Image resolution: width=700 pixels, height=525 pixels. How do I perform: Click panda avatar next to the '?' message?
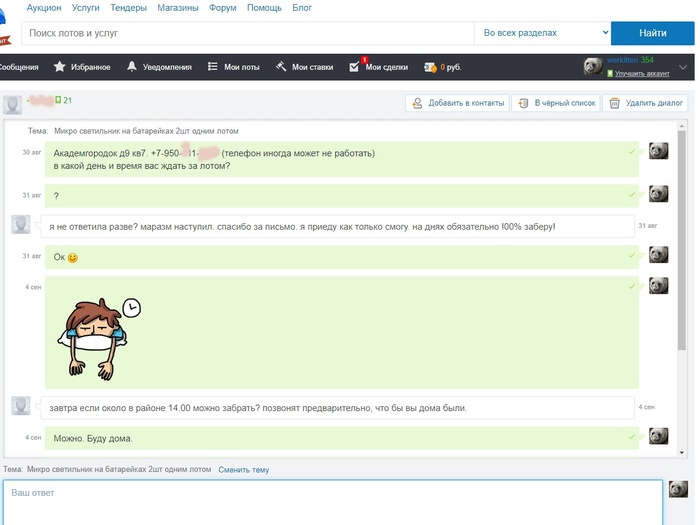point(658,194)
